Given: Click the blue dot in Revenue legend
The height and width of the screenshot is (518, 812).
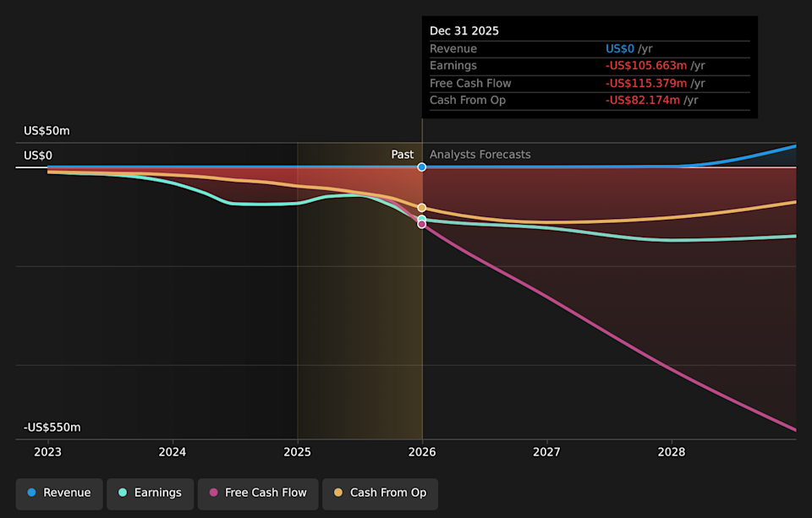Looking at the screenshot, I should tap(31, 493).
